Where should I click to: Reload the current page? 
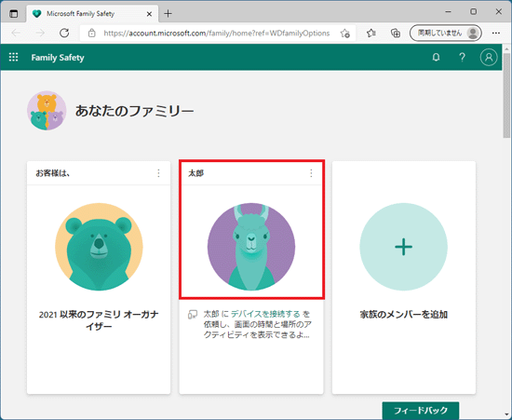click(x=64, y=33)
